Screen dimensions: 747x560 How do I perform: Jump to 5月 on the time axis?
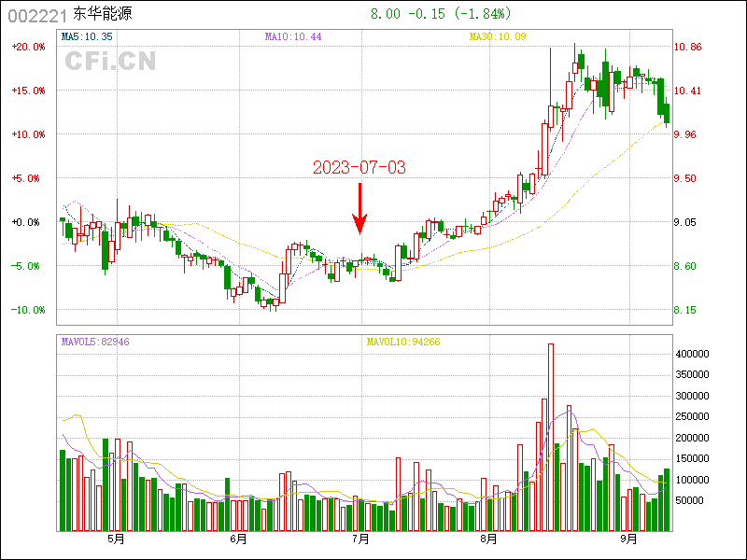click(x=116, y=539)
